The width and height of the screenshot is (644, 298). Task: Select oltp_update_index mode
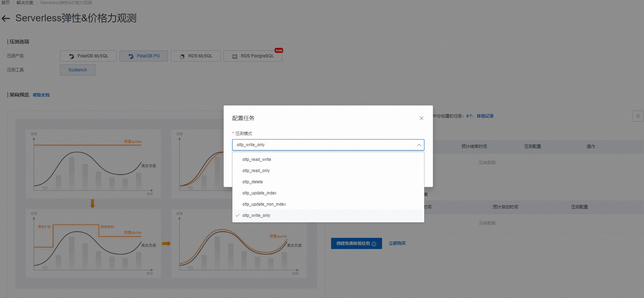328,193
